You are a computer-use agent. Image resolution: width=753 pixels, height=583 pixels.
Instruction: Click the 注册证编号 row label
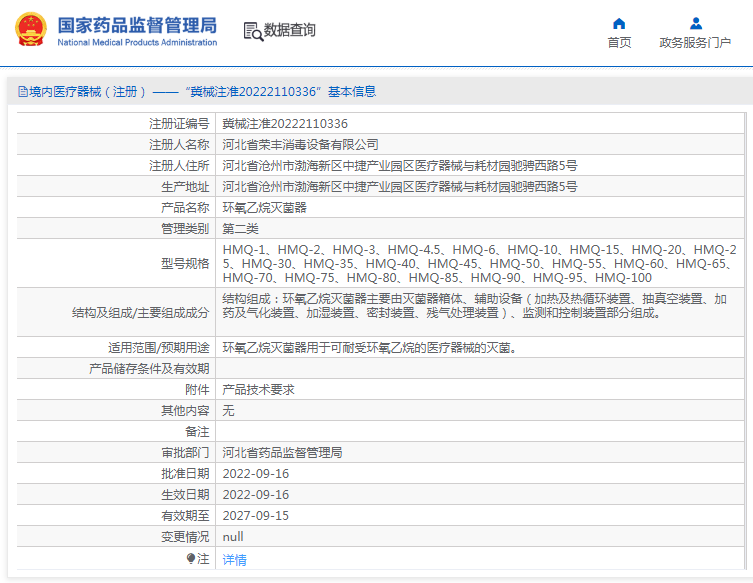click(179, 124)
